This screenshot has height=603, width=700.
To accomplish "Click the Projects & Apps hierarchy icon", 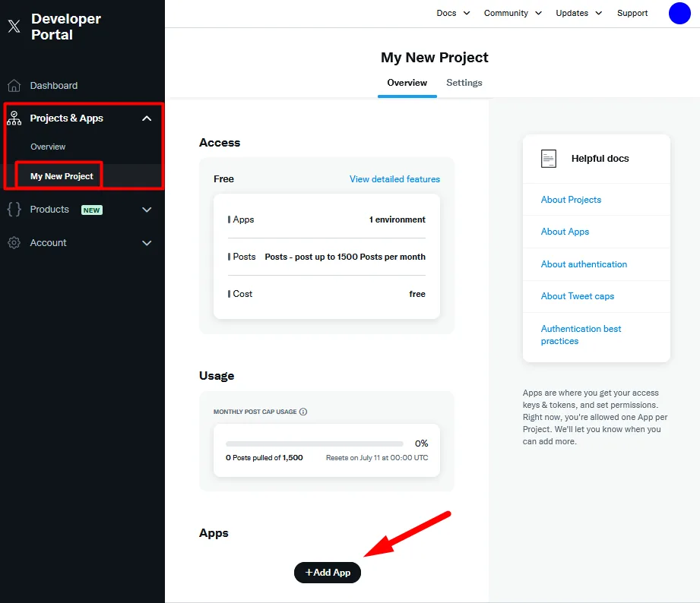I will tap(14, 118).
